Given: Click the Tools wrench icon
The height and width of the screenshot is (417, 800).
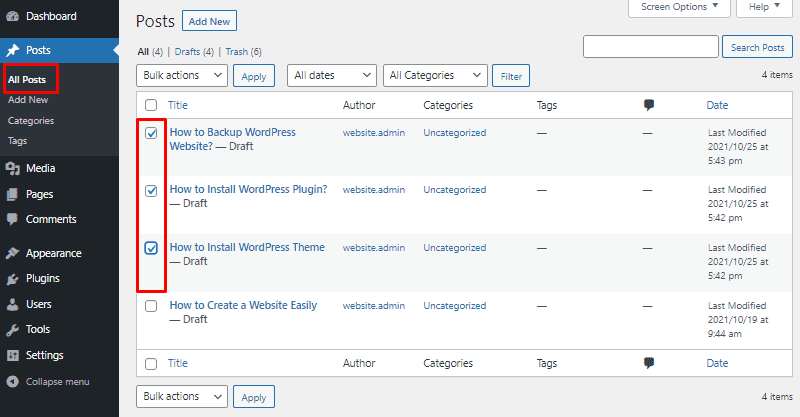Looking at the screenshot, I should 12,330.
